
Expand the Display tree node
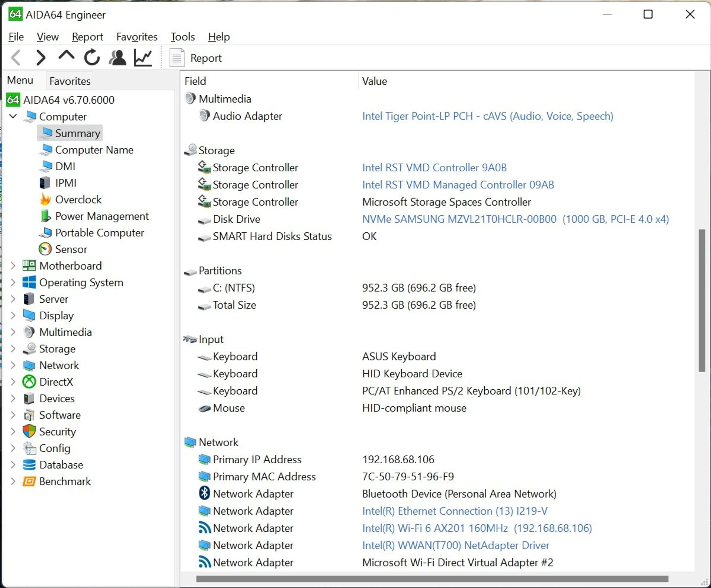(13, 315)
